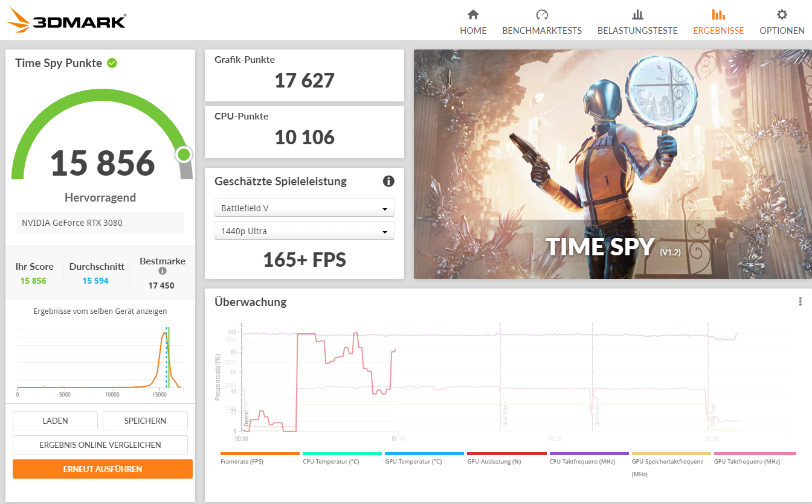This screenshot has width=812, height=504.
Task: Click the LADEN button
Action: coord(55,421)
